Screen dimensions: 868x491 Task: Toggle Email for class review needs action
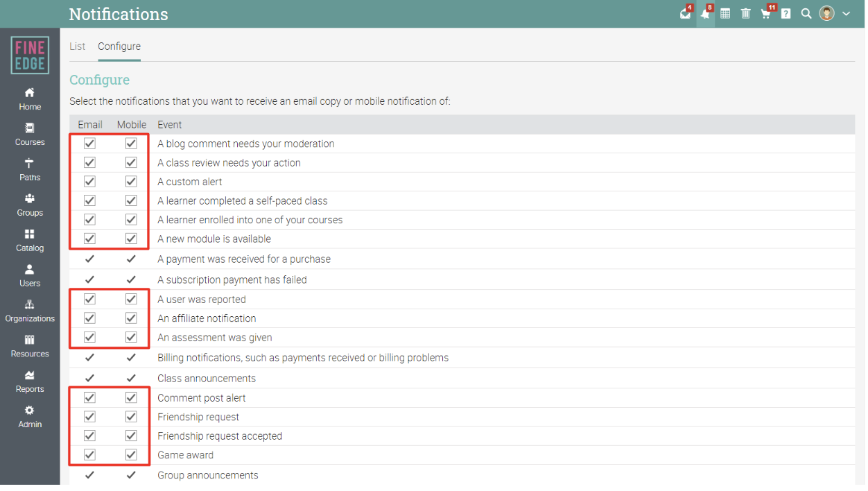tap(89, 162)
